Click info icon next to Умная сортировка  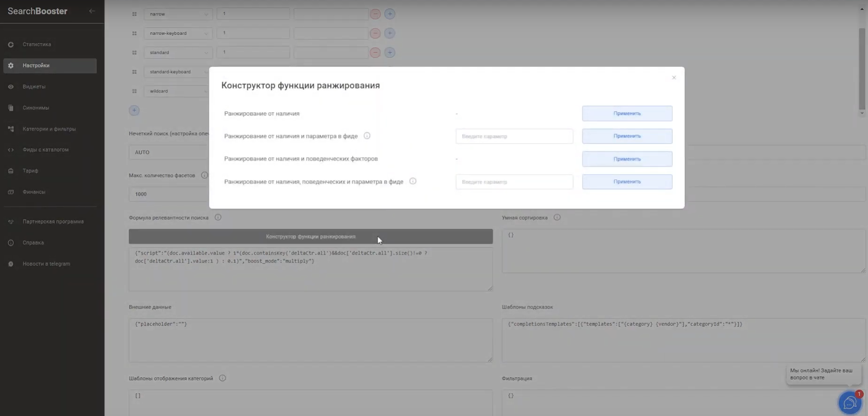click(x=557, y=217)
